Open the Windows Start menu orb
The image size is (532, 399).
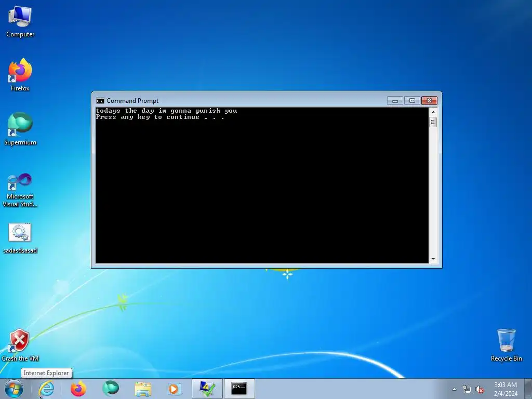pos(14,389)
